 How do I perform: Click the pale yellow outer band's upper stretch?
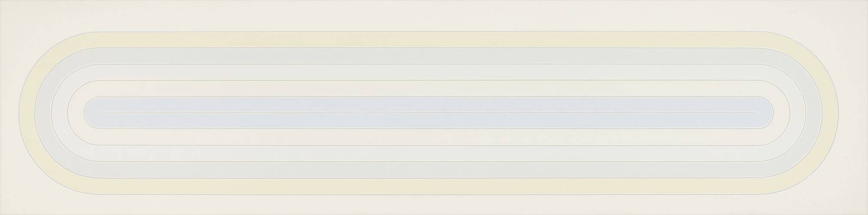(434, 39)
